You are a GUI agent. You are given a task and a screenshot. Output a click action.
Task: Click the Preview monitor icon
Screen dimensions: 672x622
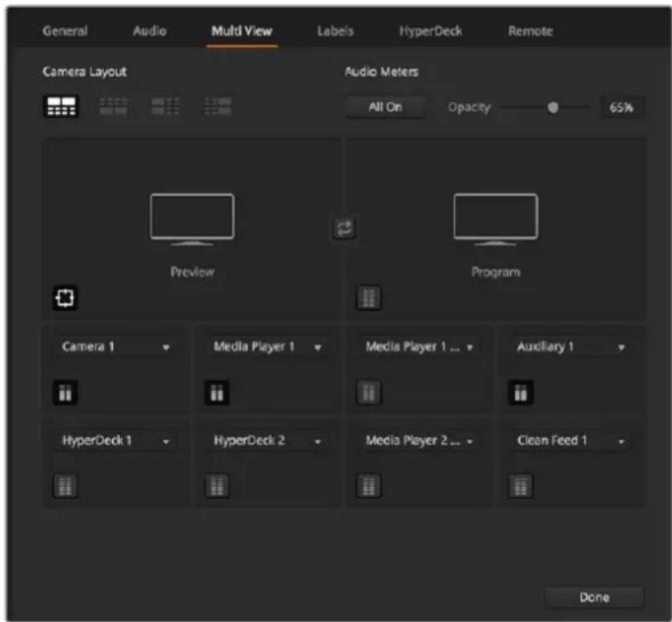tap(192, 220)
